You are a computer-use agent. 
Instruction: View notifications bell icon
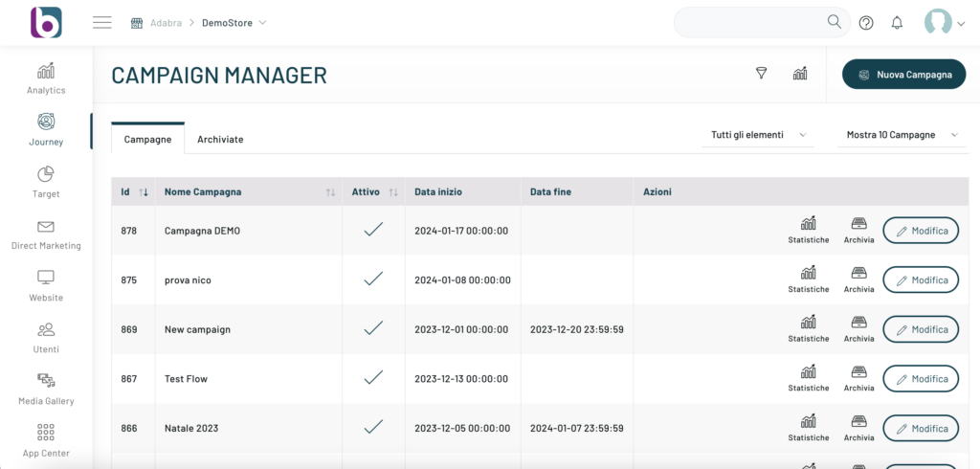tap(897, 23)
